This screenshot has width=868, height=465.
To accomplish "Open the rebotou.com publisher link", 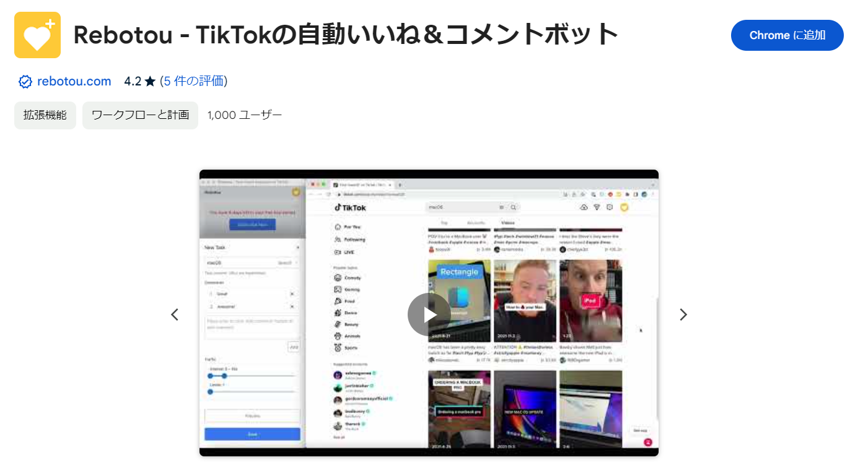I will point(74,81).
